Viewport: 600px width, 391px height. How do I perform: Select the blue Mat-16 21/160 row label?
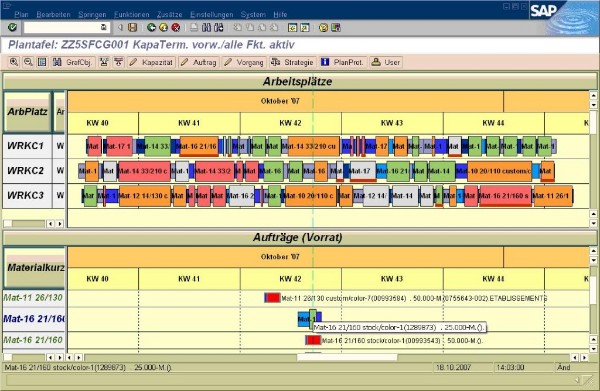34,318
